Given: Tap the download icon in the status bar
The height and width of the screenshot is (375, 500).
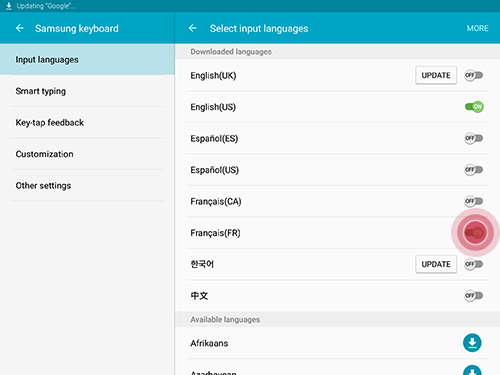Looking at the screenshot, I should click(x=9, y=6).
